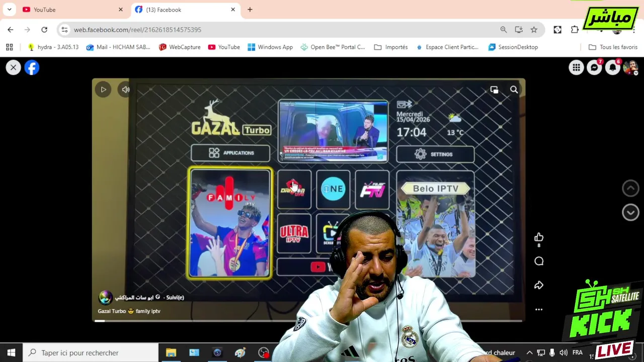Click the square extension icon beside the address bar
This screenshot has width=644, height=362.
click(557, 30)
